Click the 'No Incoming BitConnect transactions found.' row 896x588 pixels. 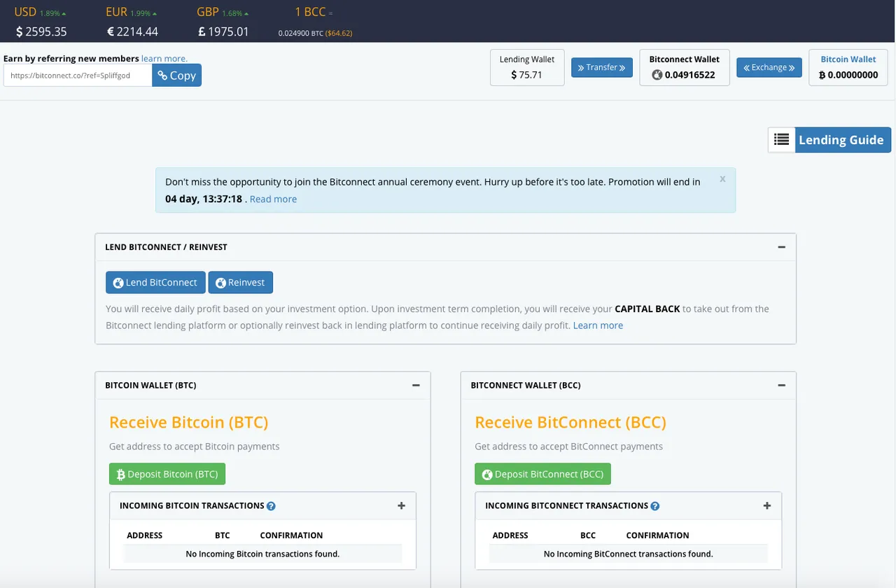point(629,554)
